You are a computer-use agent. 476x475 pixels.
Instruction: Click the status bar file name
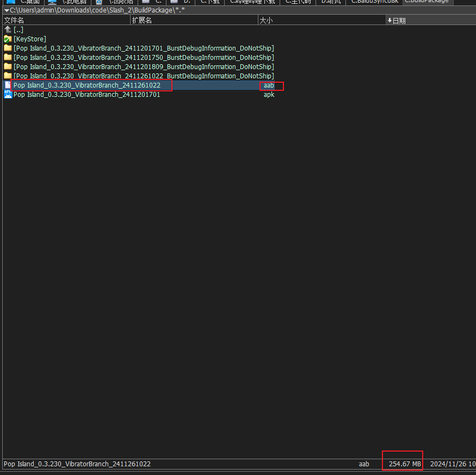tap(77, 464)
